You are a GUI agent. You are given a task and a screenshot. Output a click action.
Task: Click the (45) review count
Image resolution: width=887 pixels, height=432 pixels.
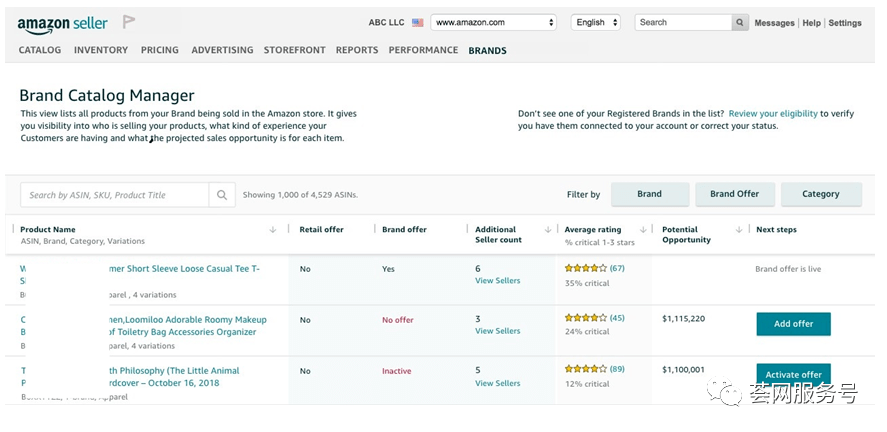click(617, 318)
